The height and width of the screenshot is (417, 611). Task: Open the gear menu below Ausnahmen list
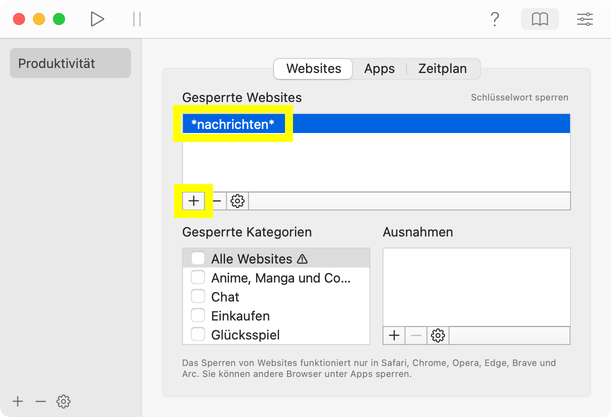point(438,335)
